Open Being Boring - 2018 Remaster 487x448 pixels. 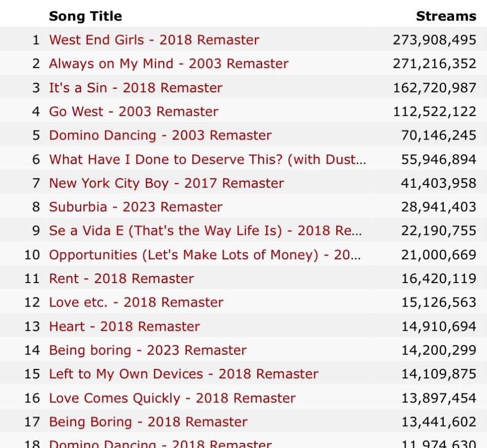[x=148, y=422]
